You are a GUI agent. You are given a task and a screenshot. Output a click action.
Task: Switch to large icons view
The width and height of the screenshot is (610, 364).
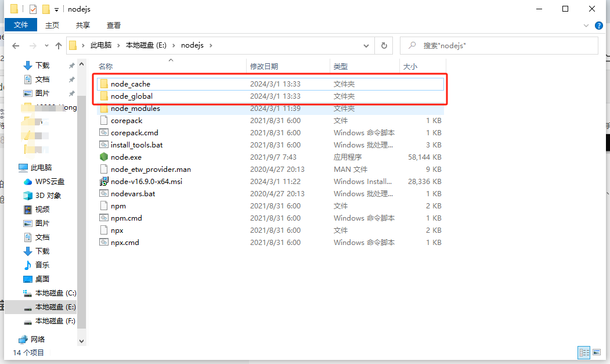(x=597, y=352)
